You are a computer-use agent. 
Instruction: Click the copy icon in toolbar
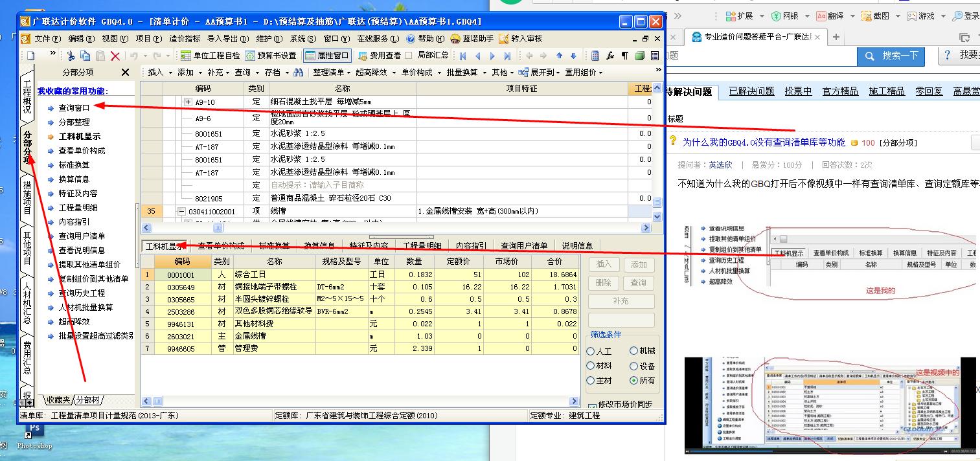pos(85,56)
